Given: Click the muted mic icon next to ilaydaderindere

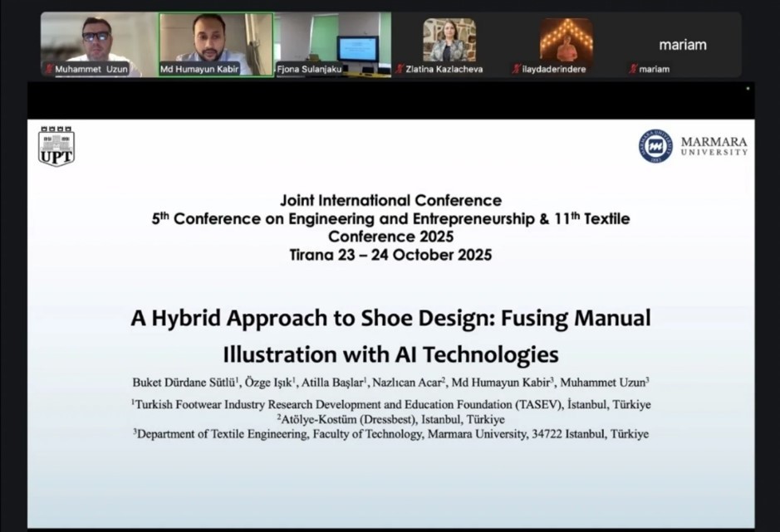Looking at the screenshot, I should pyautogui.click(x=516, y=70).
